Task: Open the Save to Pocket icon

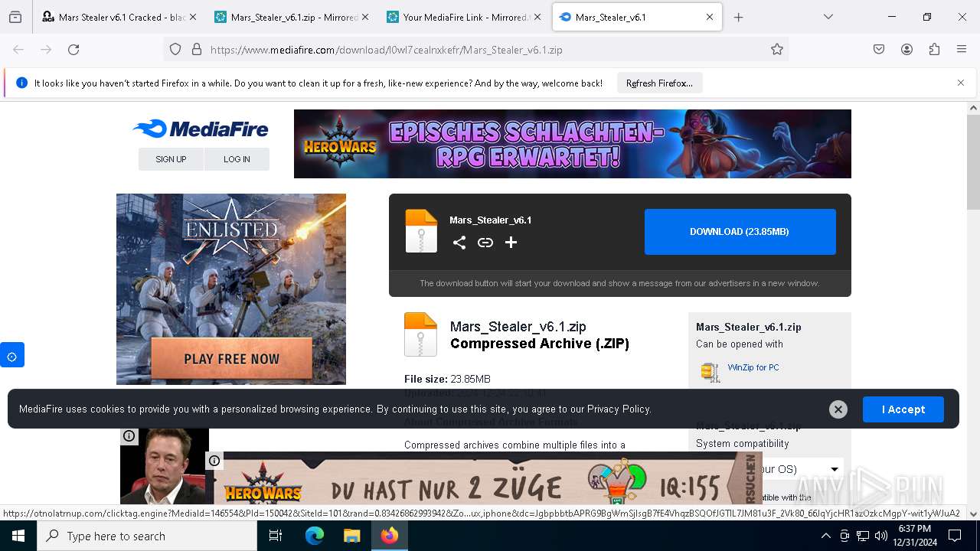Action: [879, 49]
